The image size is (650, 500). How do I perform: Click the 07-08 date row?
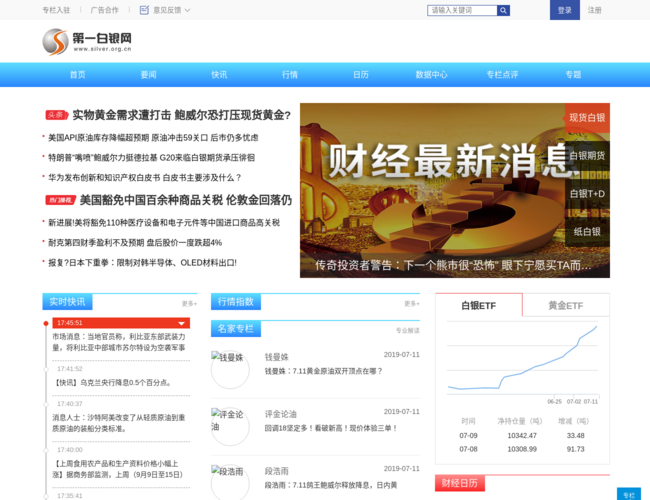522,449
